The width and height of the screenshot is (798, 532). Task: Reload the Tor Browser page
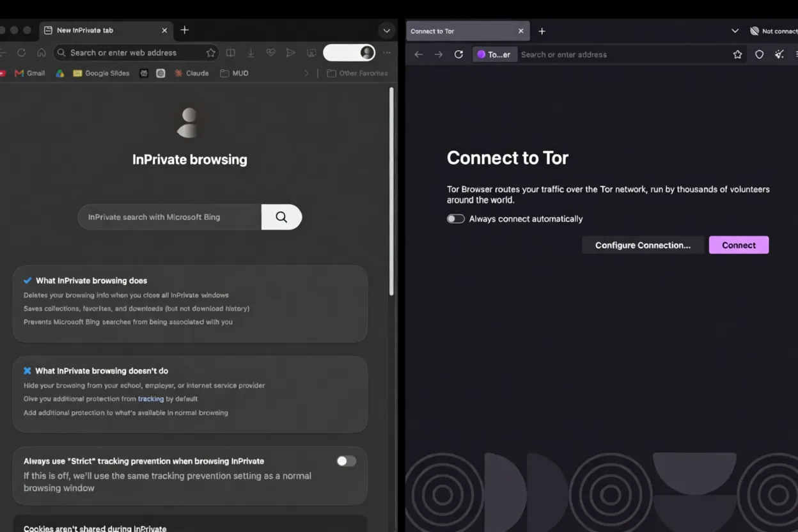458,54
